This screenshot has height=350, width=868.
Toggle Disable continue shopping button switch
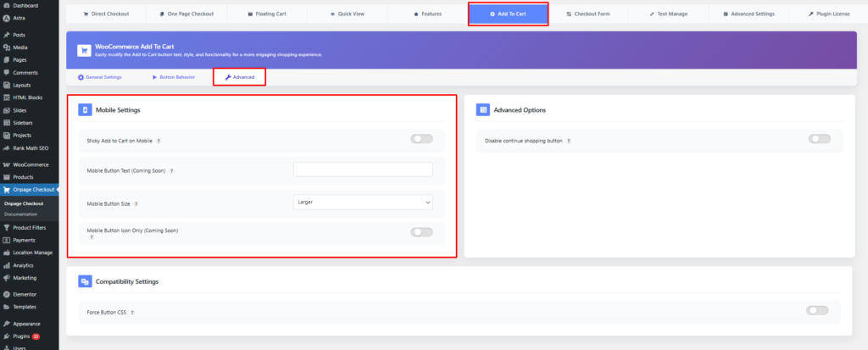click(819, 139)
